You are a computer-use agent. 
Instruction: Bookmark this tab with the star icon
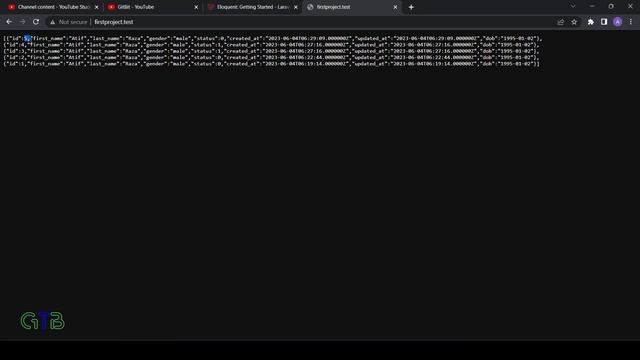click(x=574, y=22)
